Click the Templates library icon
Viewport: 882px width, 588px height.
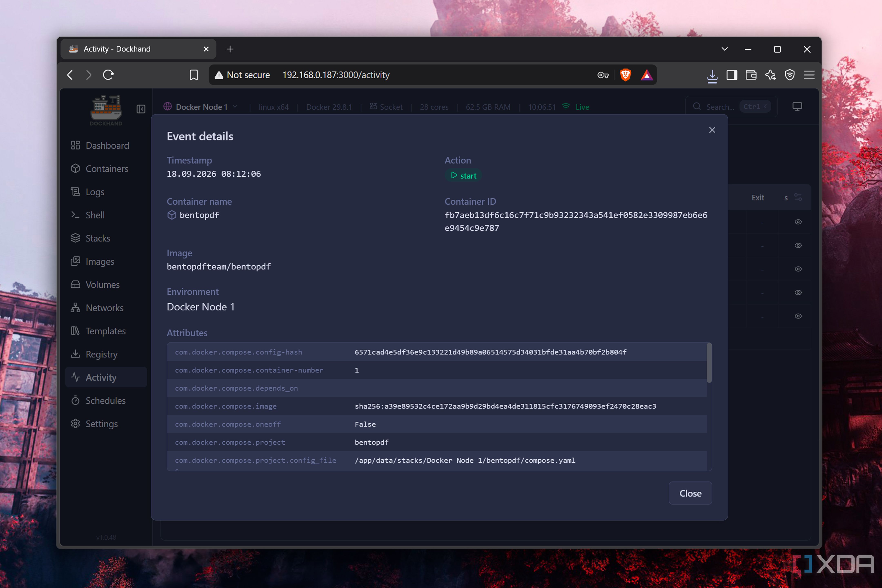[x=75, y=331]
